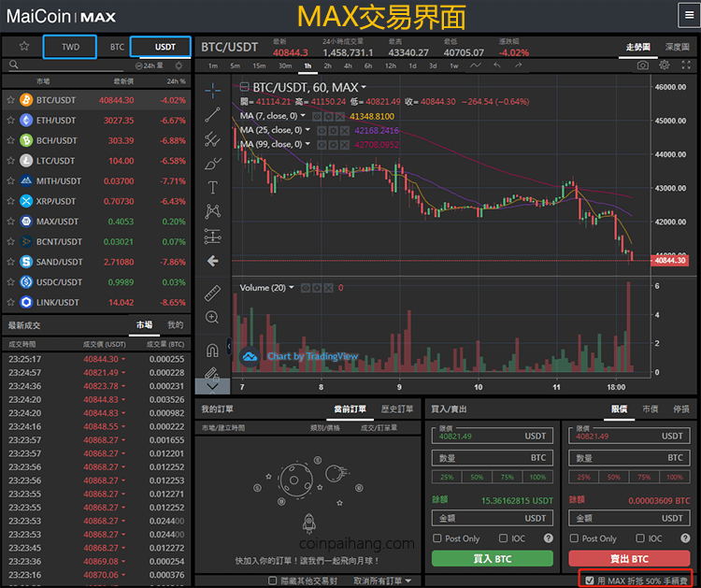Click the buy quantity BTC field
This screenshot has width=701, height=588.
pyautogui.click(x=493, y=457)
